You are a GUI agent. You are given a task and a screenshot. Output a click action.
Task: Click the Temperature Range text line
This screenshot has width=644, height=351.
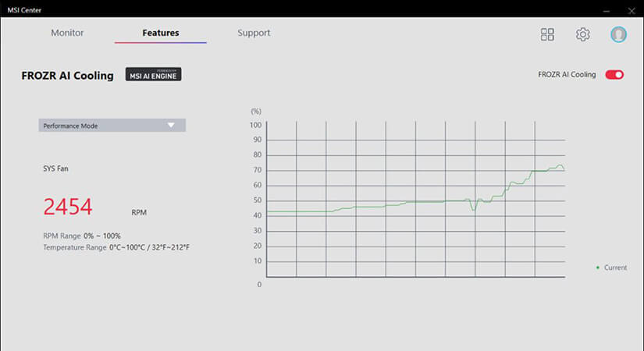pyautogui.click(x=116, y=247)
